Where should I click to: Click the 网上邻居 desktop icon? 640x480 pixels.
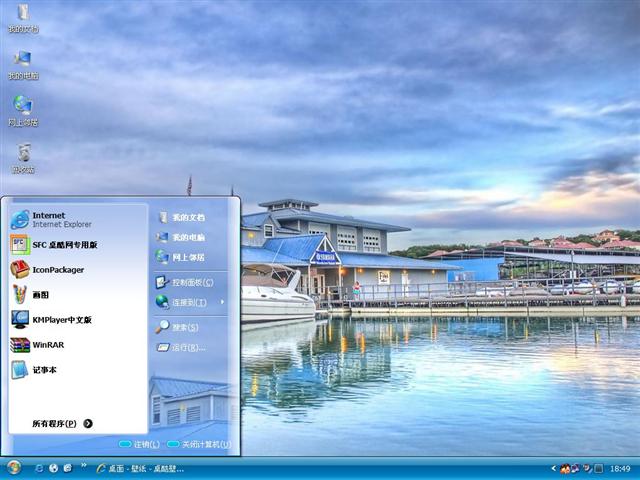click(23, 108)
